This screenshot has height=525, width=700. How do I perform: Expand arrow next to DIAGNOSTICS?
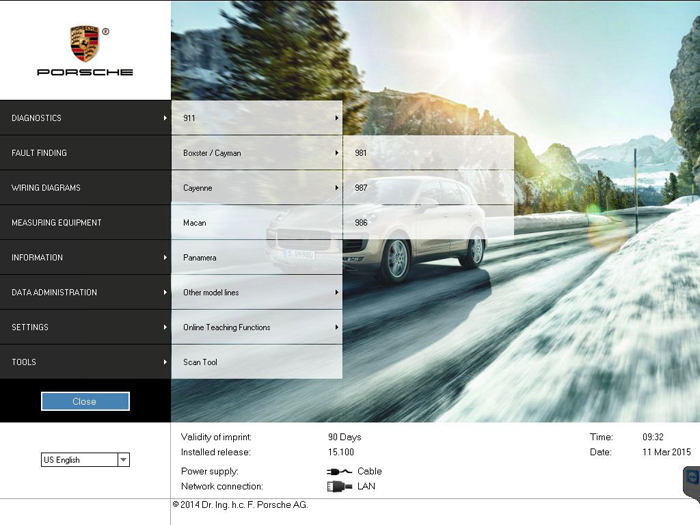pyautogui.click(x=165, y=118)
